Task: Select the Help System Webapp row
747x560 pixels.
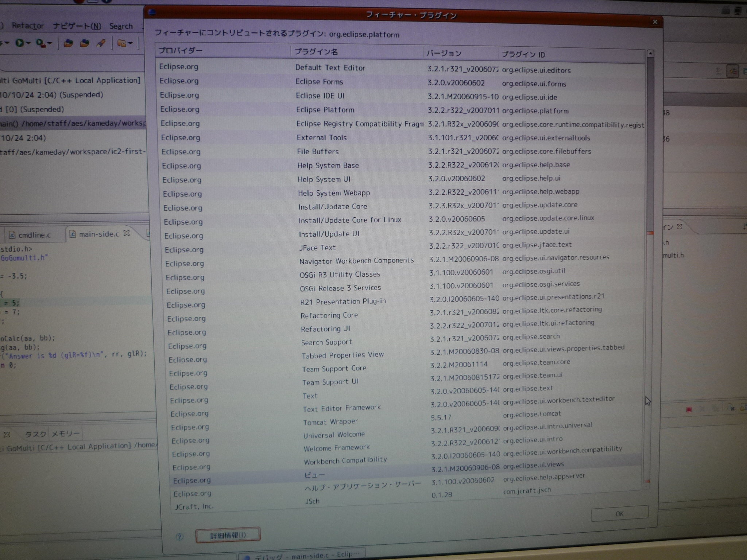Action: [x=401, y=193]
